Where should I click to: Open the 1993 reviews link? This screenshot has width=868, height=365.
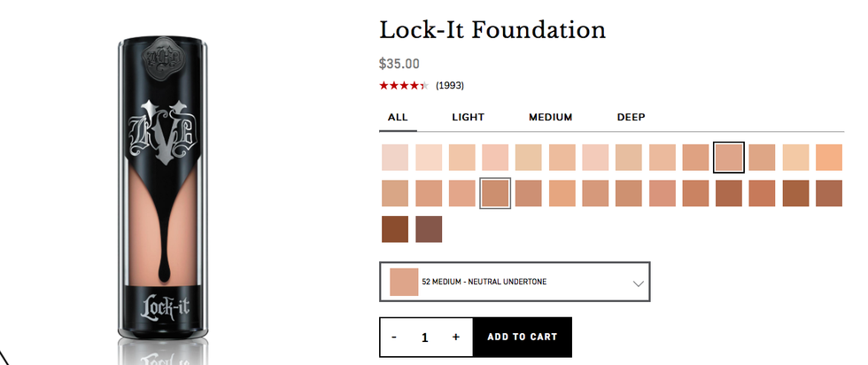pos(450,86)
